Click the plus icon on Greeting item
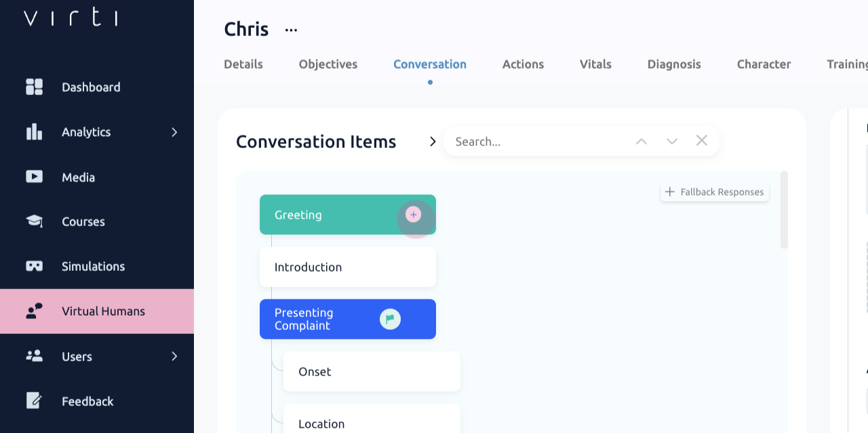Viewport: 868px width, 433px height. pos(413,214)
